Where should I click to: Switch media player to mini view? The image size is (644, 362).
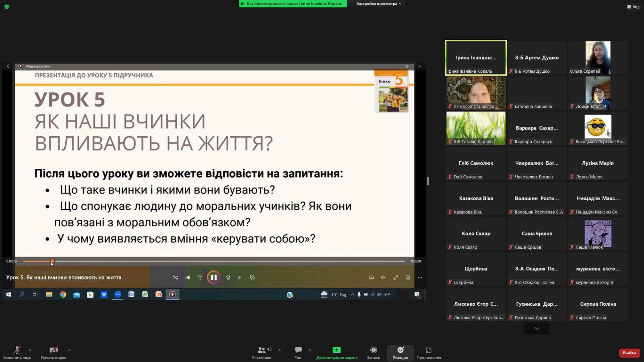(408, 278)
